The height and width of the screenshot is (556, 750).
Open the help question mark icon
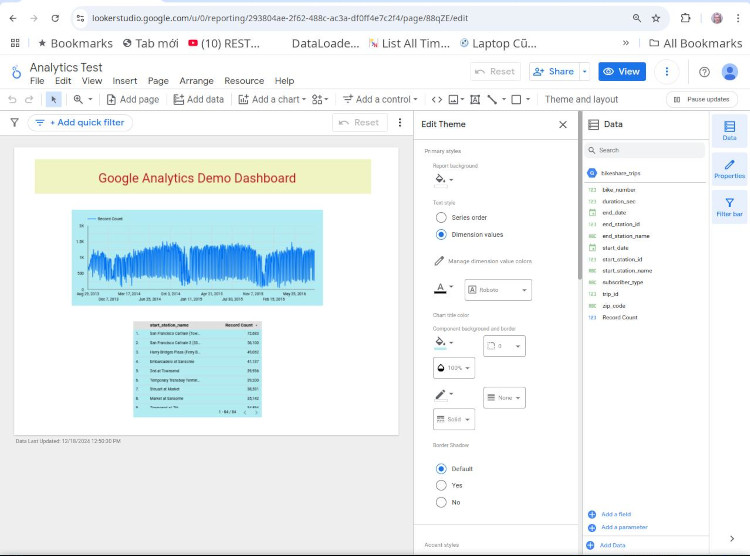point(704,72)
